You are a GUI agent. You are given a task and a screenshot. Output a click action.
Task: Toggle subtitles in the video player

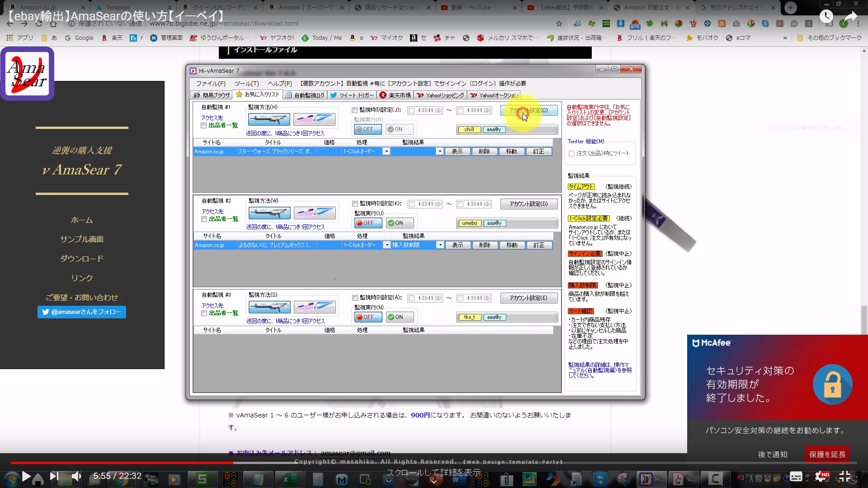point(796,476)
